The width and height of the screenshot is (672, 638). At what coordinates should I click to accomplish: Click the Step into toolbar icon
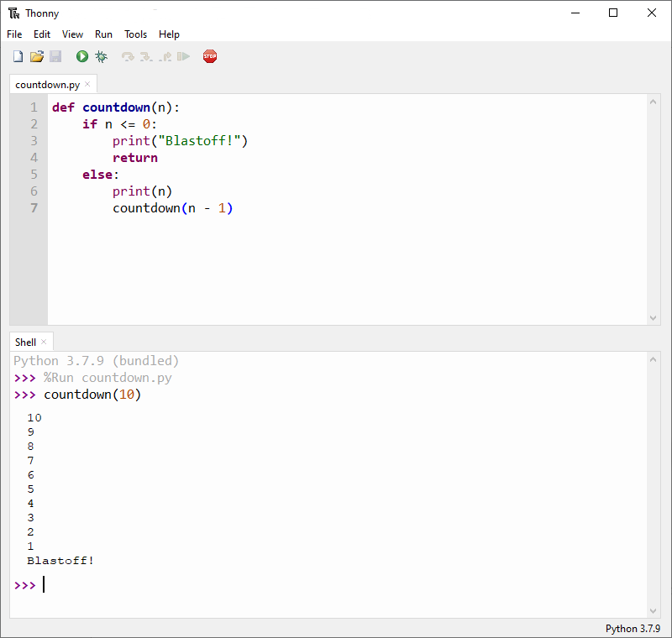[x=146, y=56]
